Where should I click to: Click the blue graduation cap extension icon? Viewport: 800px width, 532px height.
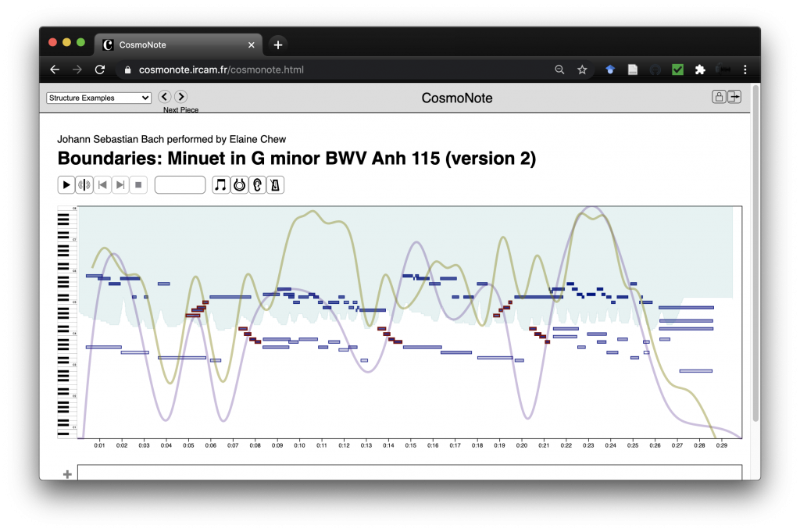(x=610, y=70)
